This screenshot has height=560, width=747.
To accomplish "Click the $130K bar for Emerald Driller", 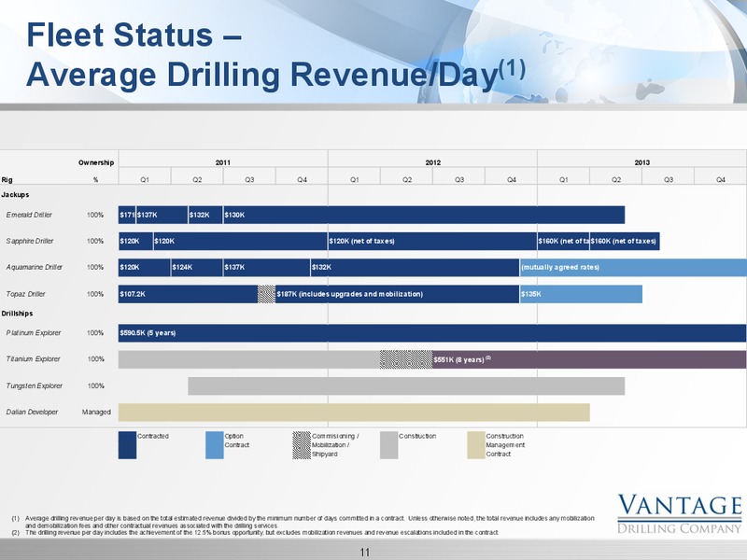I will (x=424, y=215).
